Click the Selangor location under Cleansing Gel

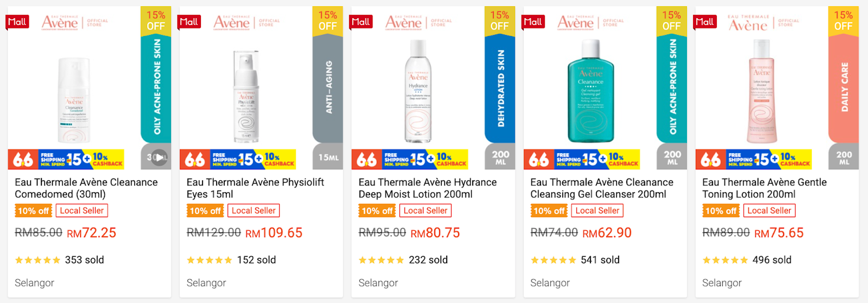[550, 283]
